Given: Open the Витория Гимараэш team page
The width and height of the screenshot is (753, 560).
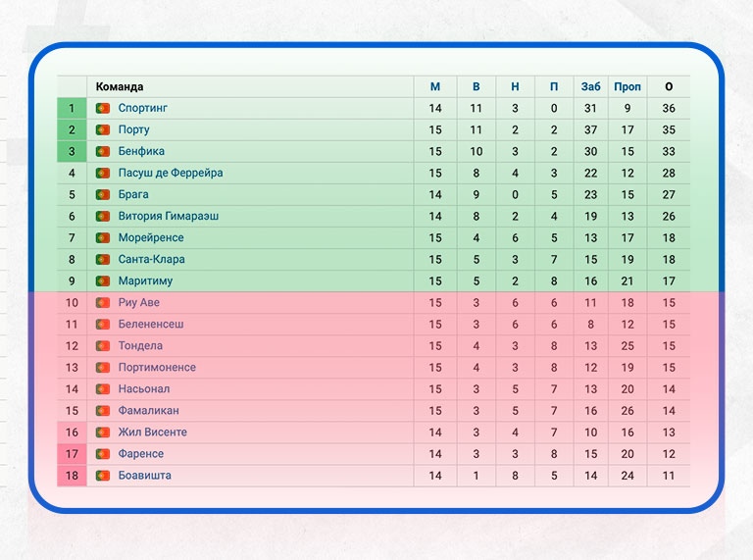Looking at the screenshot, I should (x=168, y=217).
